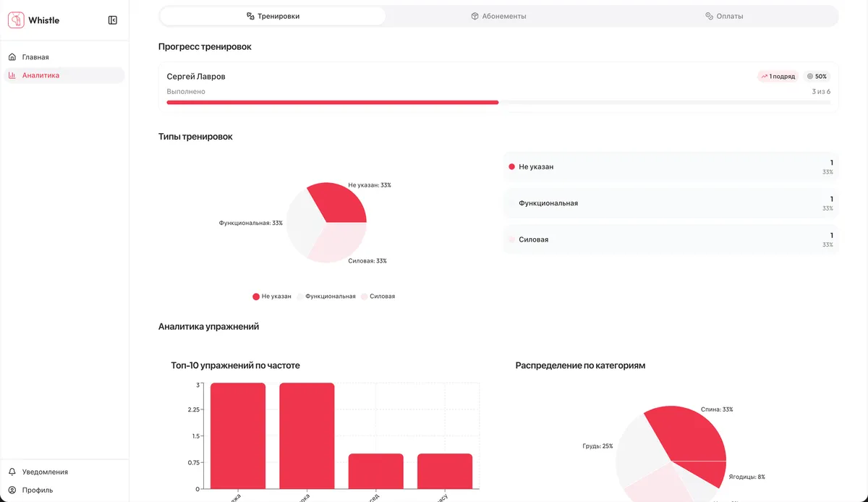Click the first bar in Топ-10 chart

(x=238, y=435)
